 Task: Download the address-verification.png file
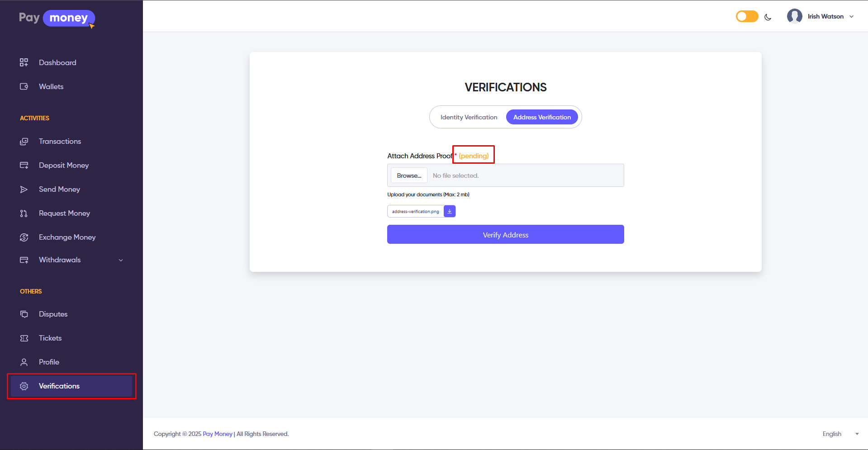[450, 211]
